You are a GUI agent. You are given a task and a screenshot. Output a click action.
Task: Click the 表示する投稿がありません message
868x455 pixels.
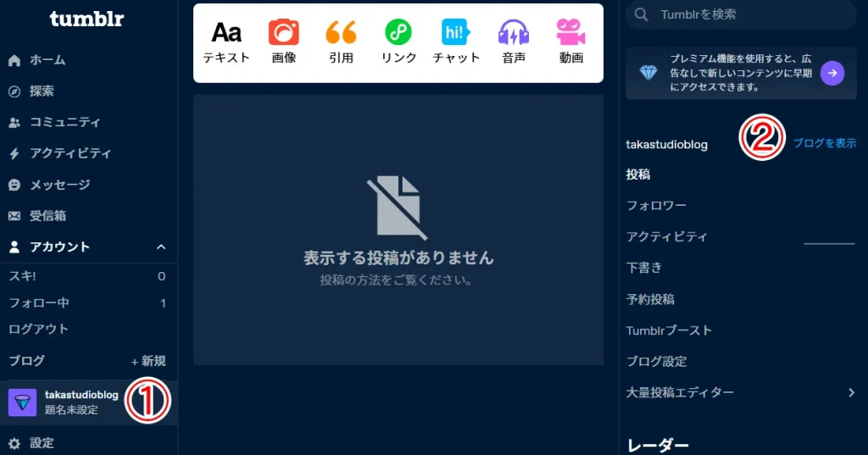[x=398, y=258]
